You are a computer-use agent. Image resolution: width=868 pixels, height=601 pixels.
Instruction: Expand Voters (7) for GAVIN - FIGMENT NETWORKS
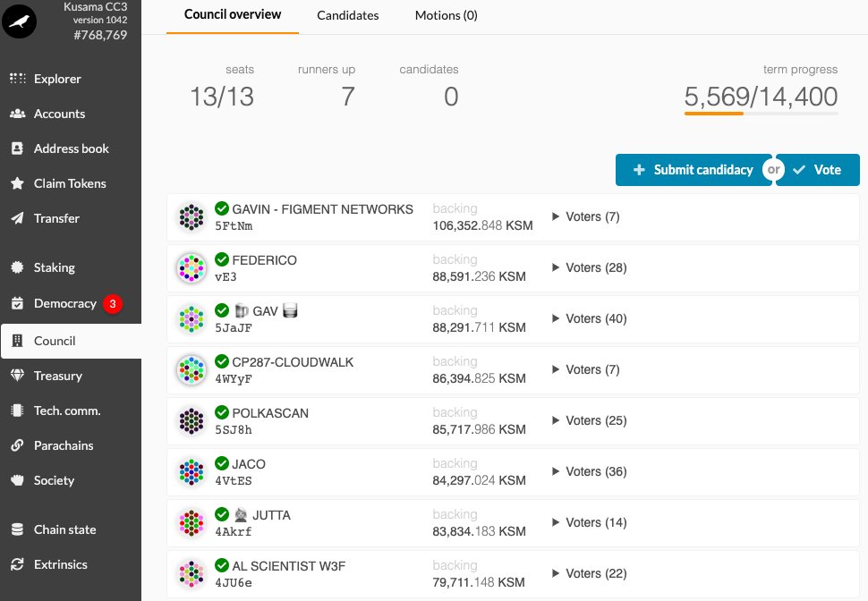click(586, 217)
